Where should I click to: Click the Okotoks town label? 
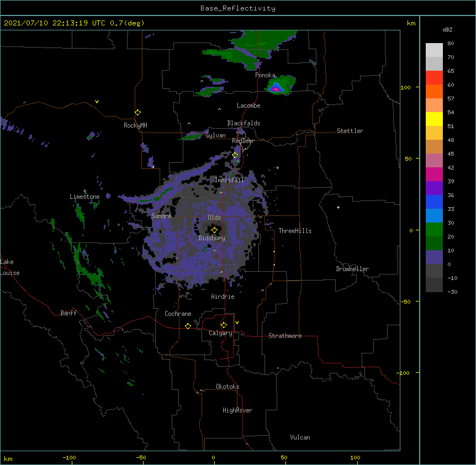(228, 387)
